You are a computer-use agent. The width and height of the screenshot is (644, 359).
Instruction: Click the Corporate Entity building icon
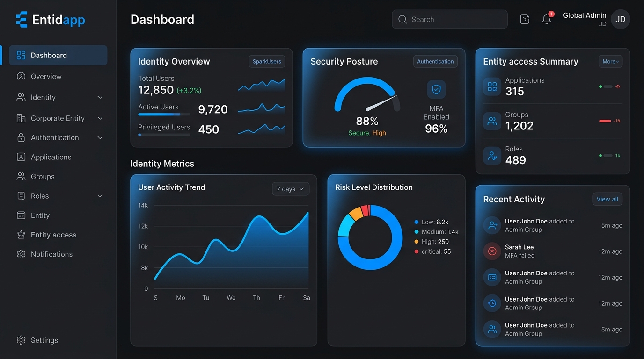coord(21,118)
